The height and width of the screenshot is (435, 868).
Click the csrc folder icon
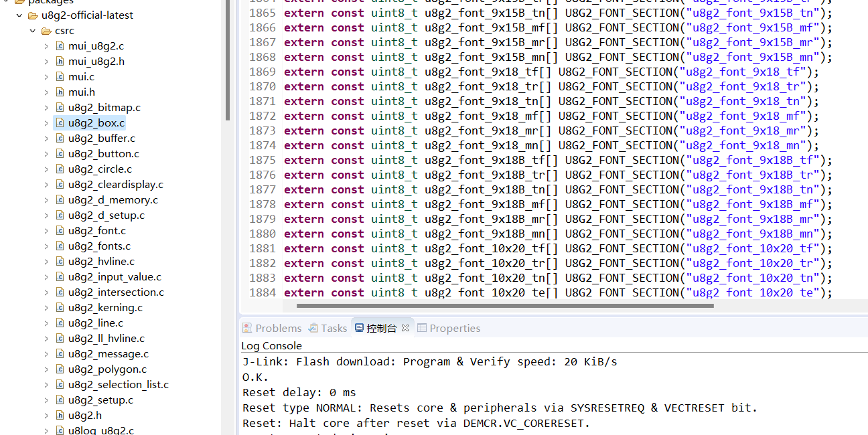[46, 31]
